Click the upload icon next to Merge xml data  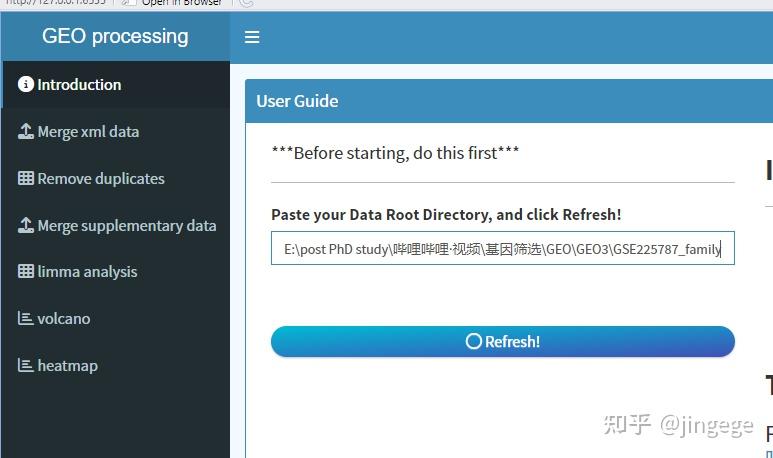tap(26, 132)
